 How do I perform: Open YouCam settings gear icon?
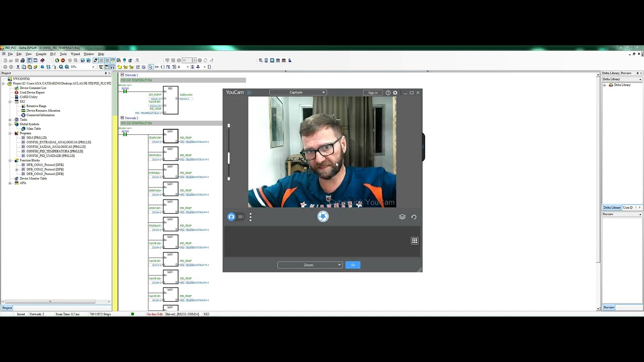pyautogui.click(x=395, y=93)
